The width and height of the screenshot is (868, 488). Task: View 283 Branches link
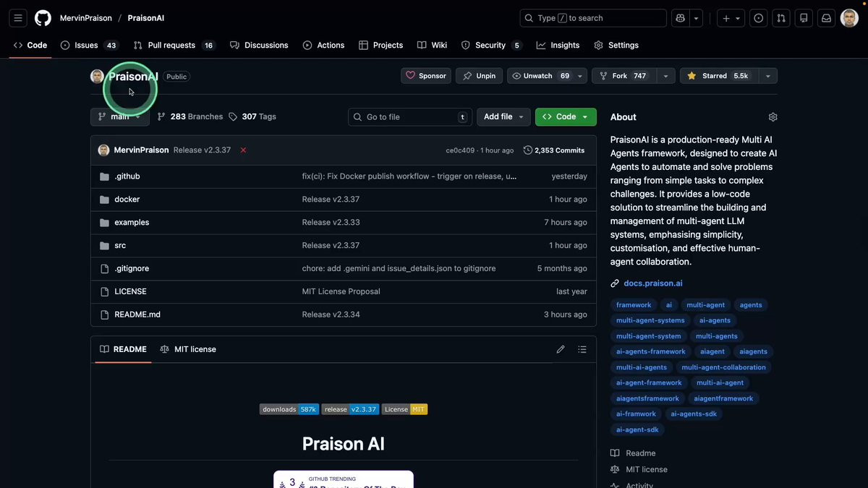[x=190, y=116]
